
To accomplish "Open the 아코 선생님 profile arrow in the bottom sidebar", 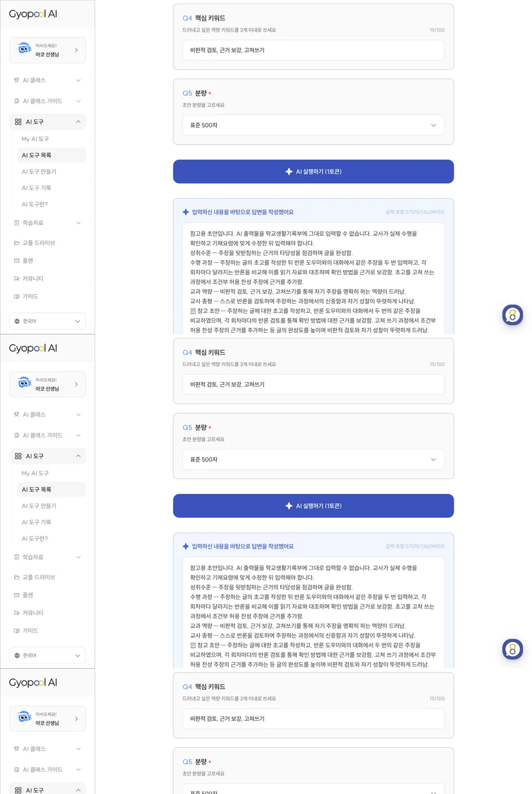I will (x=76, y=718).
